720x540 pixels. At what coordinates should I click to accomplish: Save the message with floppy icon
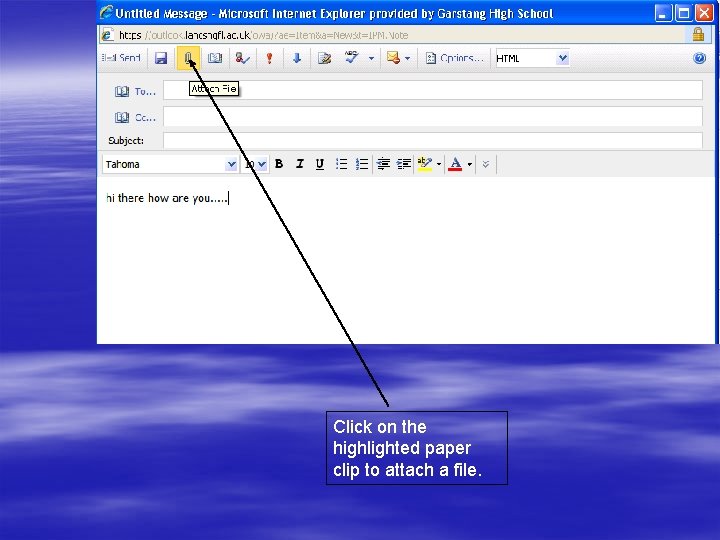(x=161, y=58)
